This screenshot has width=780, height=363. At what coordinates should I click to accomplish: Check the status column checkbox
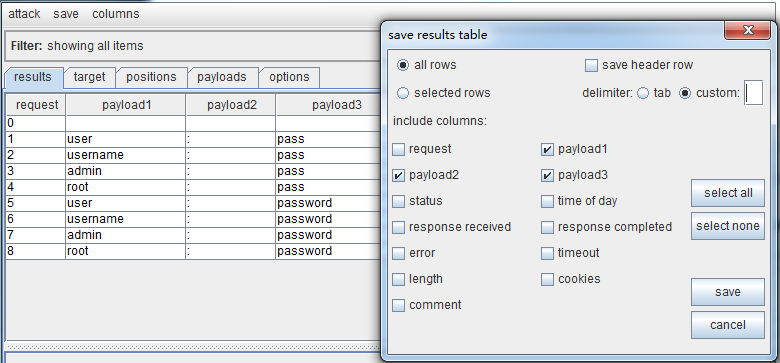[x=398, y=201]
